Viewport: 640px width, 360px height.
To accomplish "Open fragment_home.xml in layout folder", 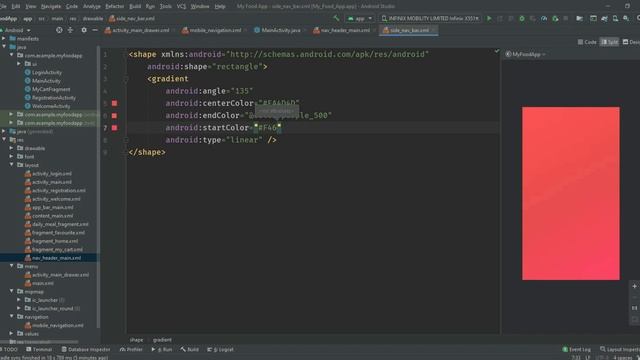I will (x=55, y=241).
